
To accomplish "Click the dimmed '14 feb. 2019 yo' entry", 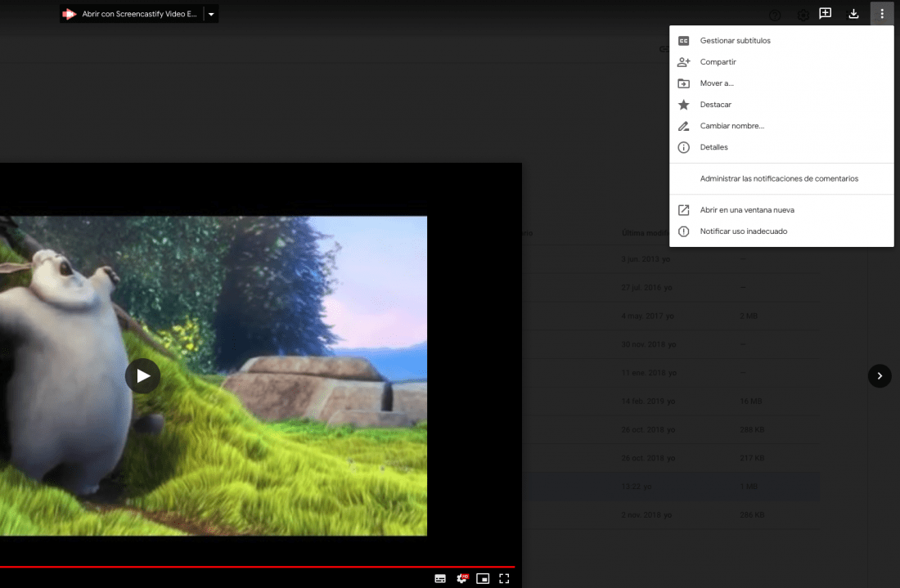I will [648, 401].
